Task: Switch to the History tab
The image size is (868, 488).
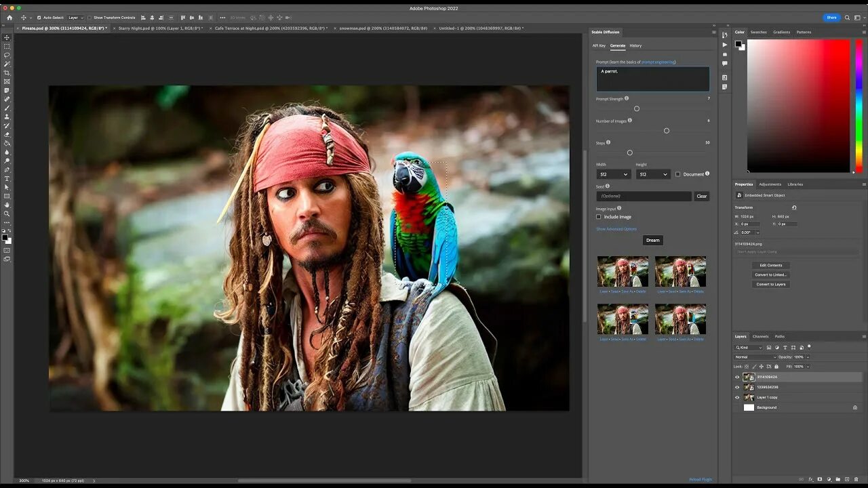Action: (x=635, y=45)
